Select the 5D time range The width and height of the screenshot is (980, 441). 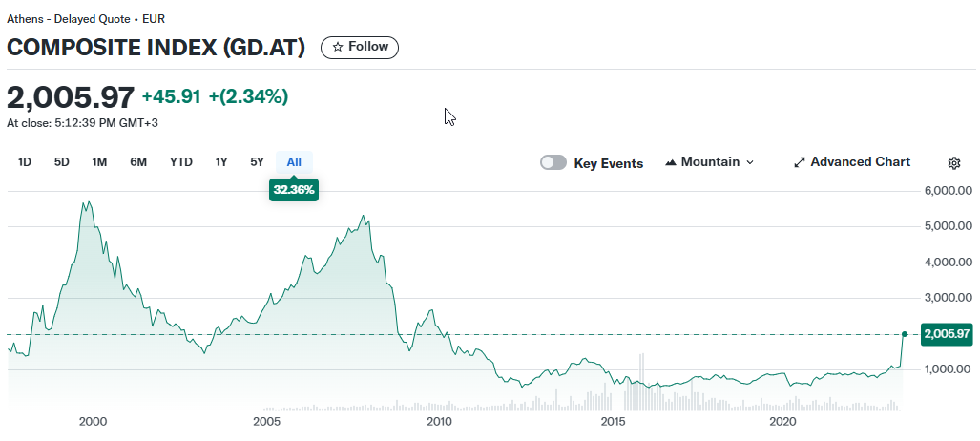pos(62,162)
